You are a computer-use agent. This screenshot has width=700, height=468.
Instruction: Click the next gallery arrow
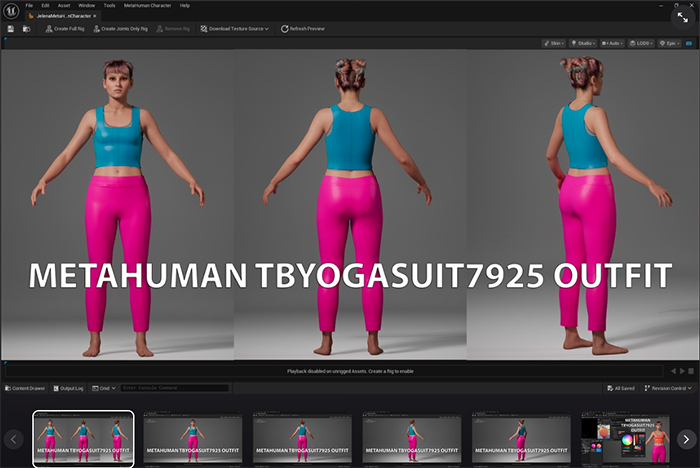(686, 439)
